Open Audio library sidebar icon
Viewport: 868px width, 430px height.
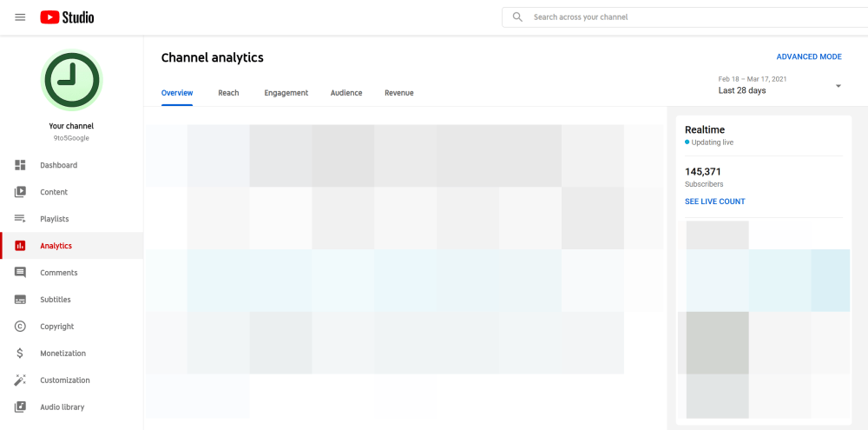(20, 407)
